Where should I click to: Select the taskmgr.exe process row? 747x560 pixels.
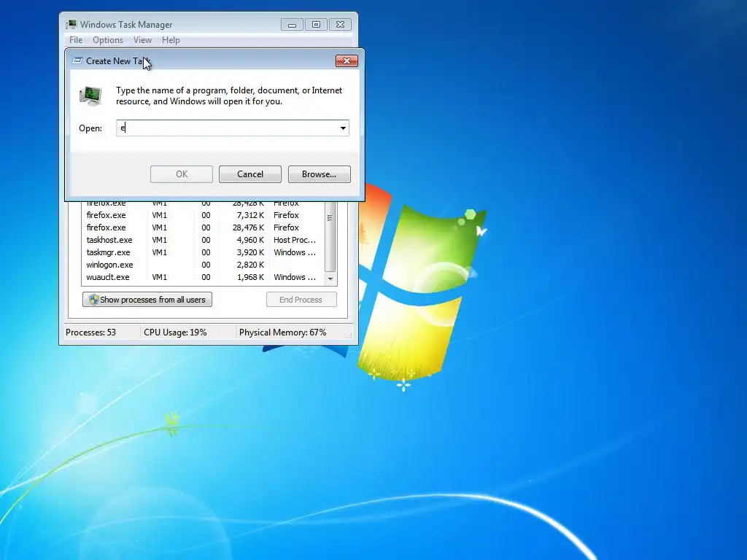(x=203, y=252)
